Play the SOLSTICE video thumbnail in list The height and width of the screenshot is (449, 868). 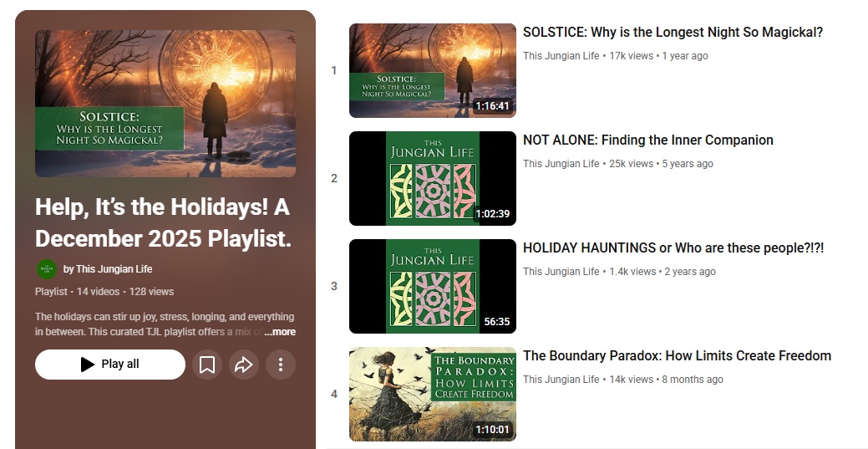[x=433, y=70]
